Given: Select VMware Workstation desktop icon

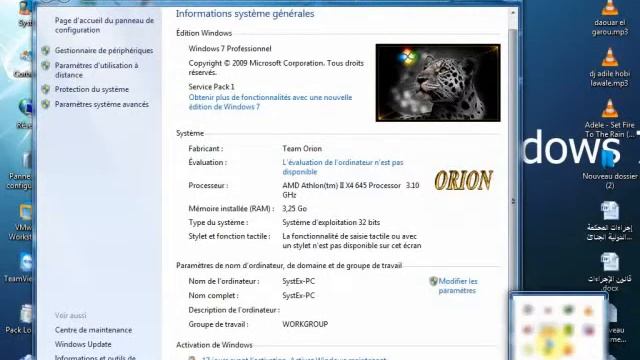Looking at the screenshot, I should tap(20, 222).
